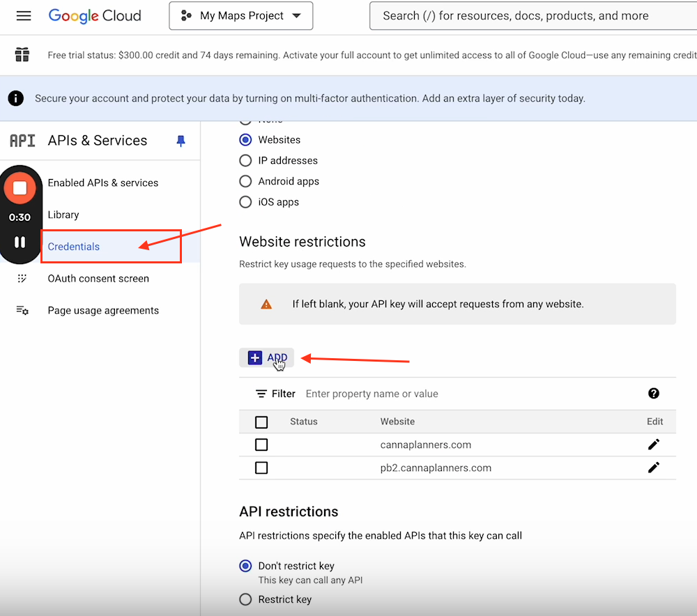The height and width of the screenshot is (616, 697).
Task: Click the Website column header
Action: click(x=397, y=422)
